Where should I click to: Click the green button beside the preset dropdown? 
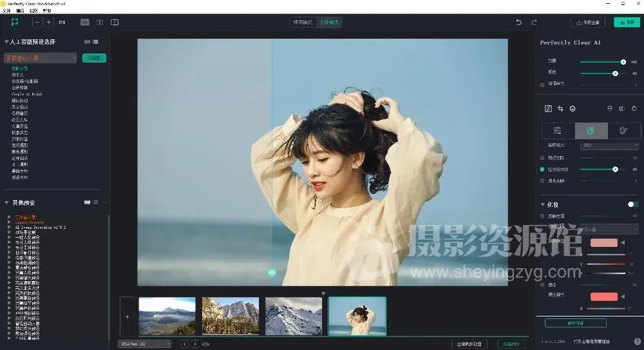coord(94,58)
